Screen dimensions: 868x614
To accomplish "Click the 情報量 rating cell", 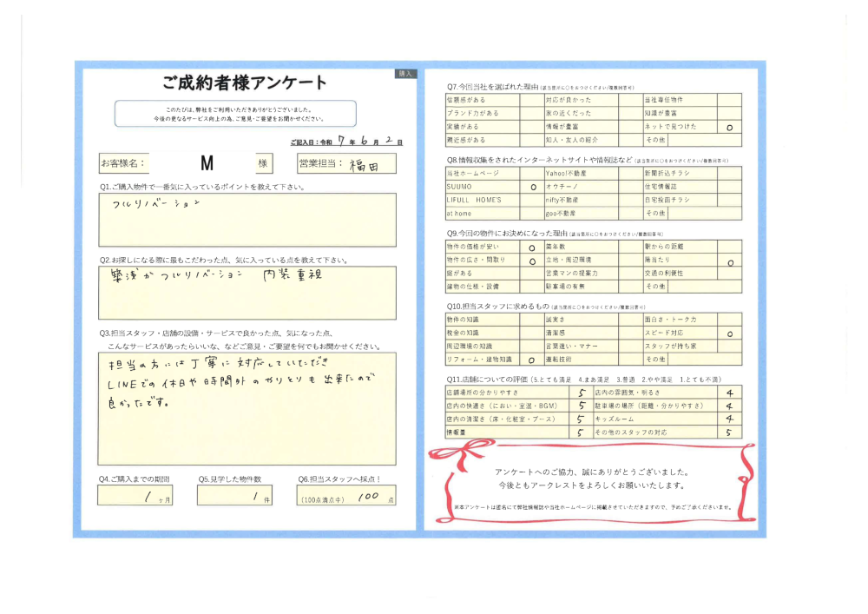I will (x=580, y=432).
